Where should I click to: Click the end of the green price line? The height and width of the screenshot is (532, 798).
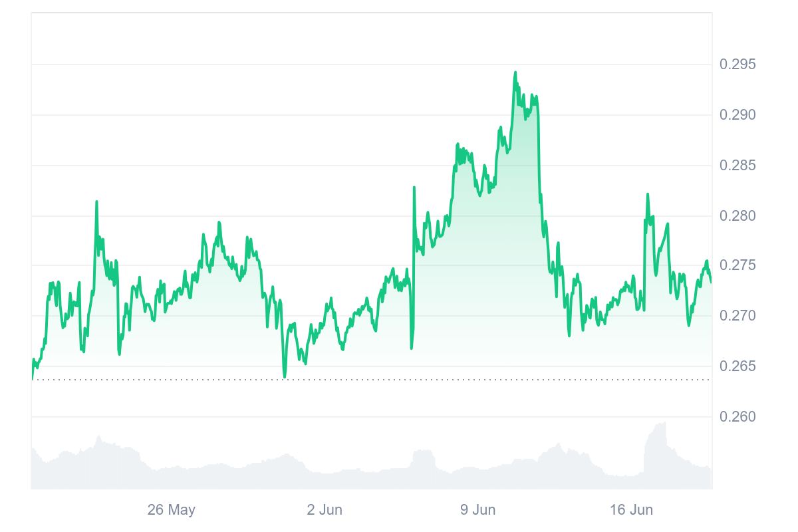pyautogui.click(x=710, y=282)
